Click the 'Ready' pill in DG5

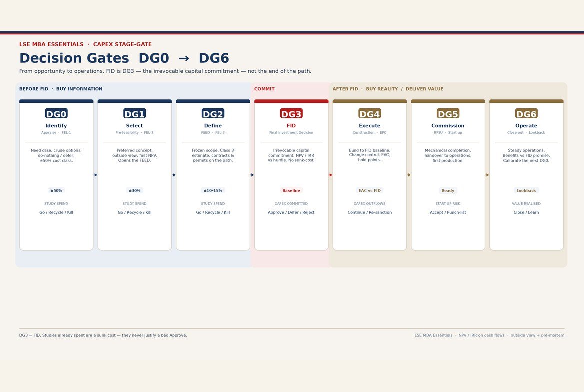coord(448,191)
